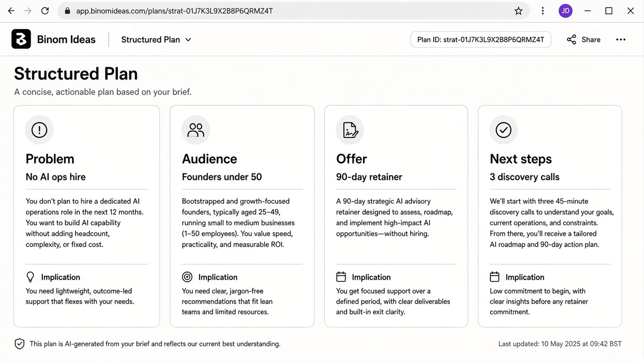This screenshot has height=362, width=644.
Task: Click the calendar icon in Offer card
Action: point(341,277)
